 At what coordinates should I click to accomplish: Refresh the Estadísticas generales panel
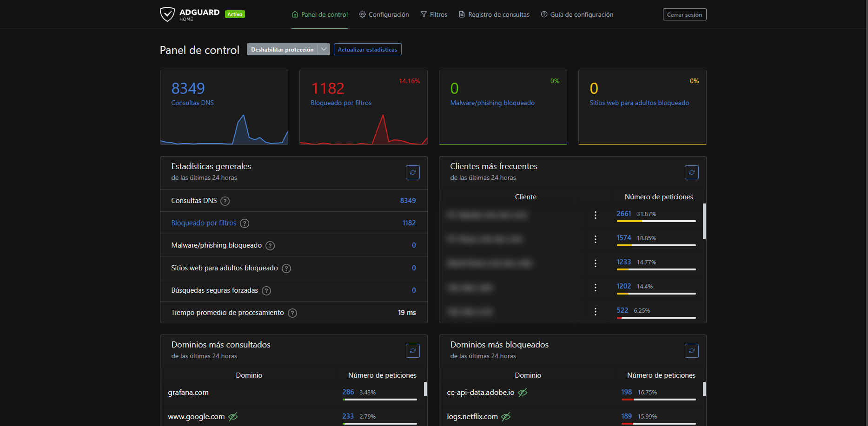click(x=412, y=172)
